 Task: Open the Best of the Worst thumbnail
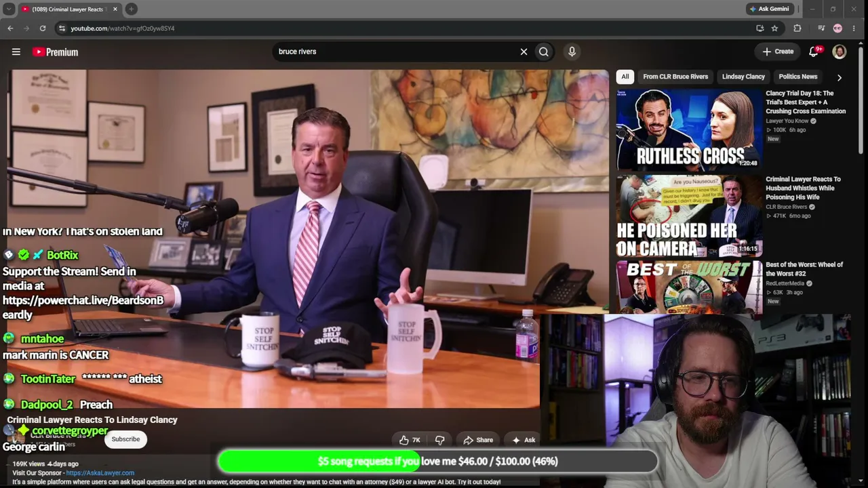(x=689, y=287)
